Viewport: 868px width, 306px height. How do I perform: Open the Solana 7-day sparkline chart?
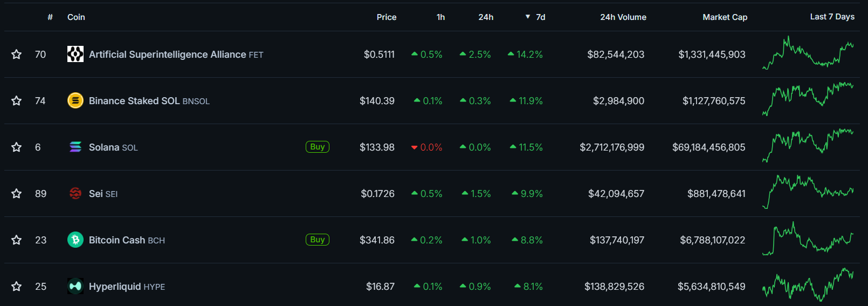(x=808, y=145)
